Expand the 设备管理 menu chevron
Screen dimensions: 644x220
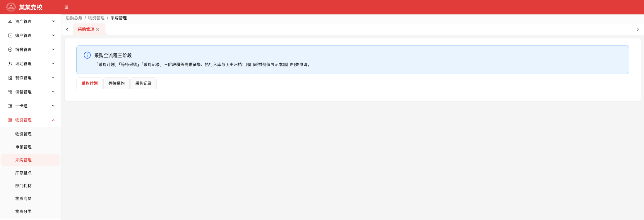coord(53,92)
